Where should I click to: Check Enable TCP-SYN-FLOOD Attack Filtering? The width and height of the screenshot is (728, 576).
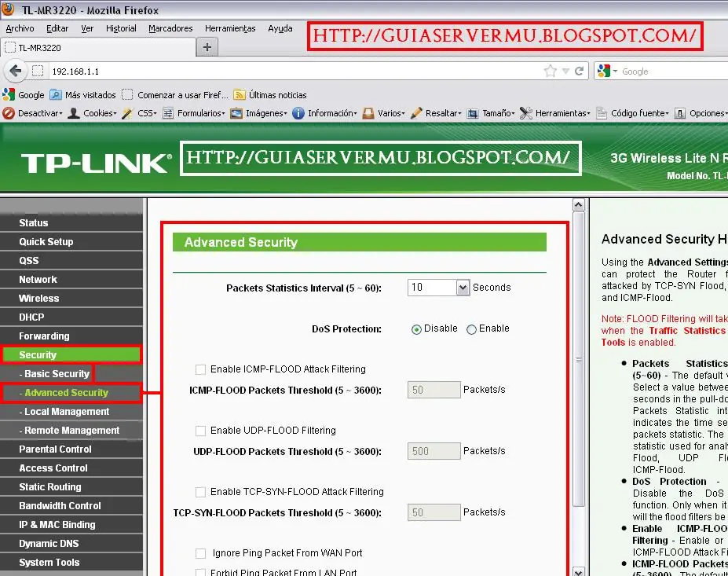pos(200,492)
